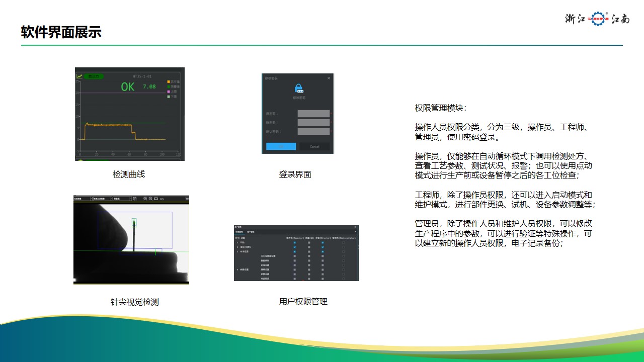Toggle Administrator checkbox for row 1 开始

(x=344, y=243)
